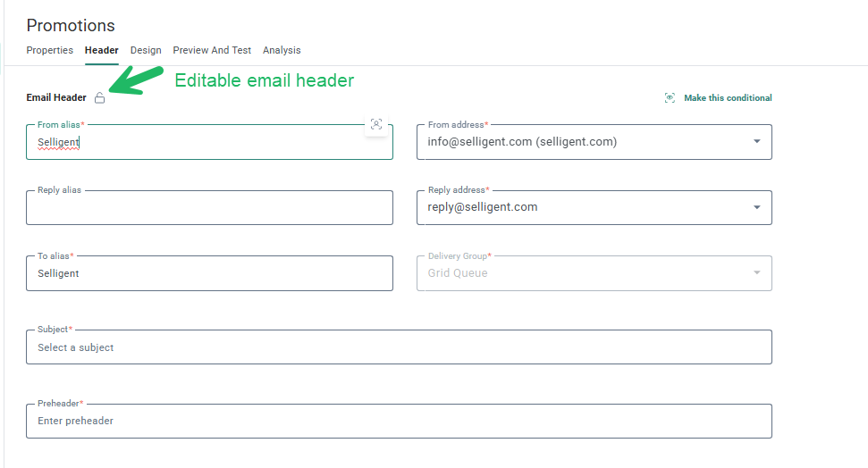Click the To alias input field
Image resolution: width=868 pixels, height=468 pixels.
(209, 274)
